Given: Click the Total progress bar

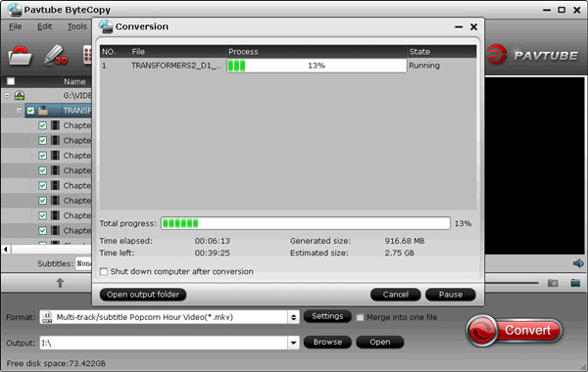Looking at the screenshot, I should [306, 223].
